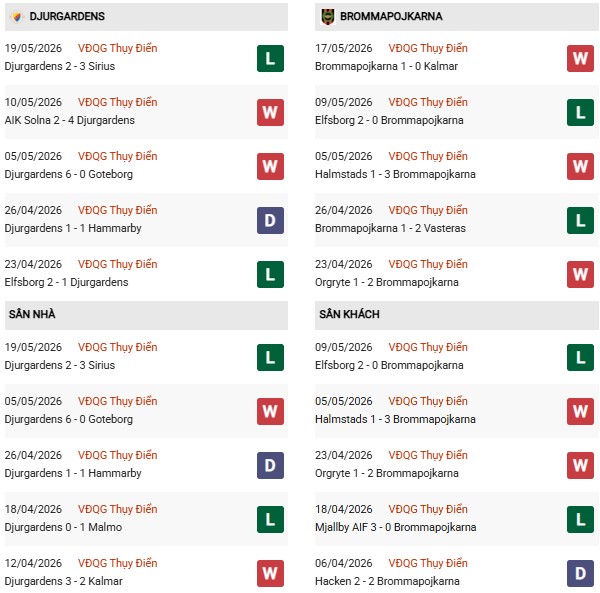Open VĐQG Thụy Điển link beside 12/04/2026

pyautogui.click(x=117, y=563)
